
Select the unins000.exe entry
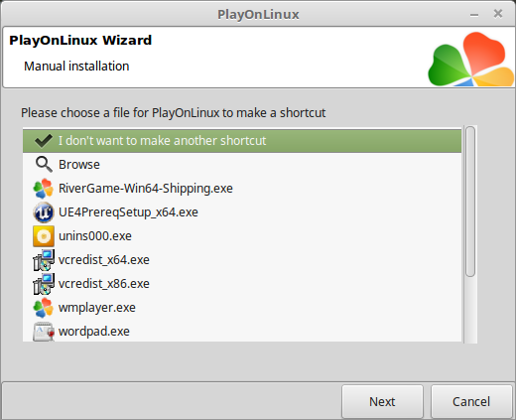pos(242,236)
